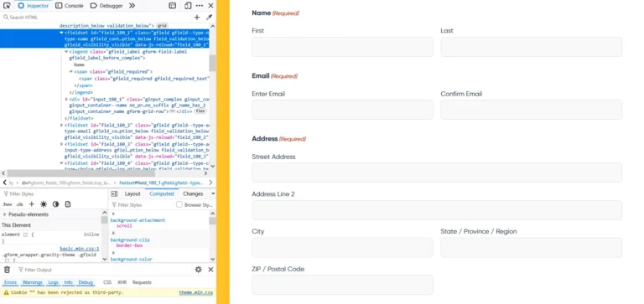Image resolution: width=644 pixels, height=304 pixels.
Task: Switch to the Computed tab
Action: coord(161,193)
